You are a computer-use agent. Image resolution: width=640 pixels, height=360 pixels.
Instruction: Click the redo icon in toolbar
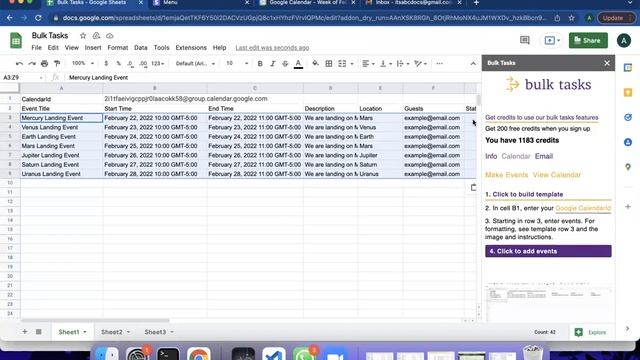pos(32,64)
